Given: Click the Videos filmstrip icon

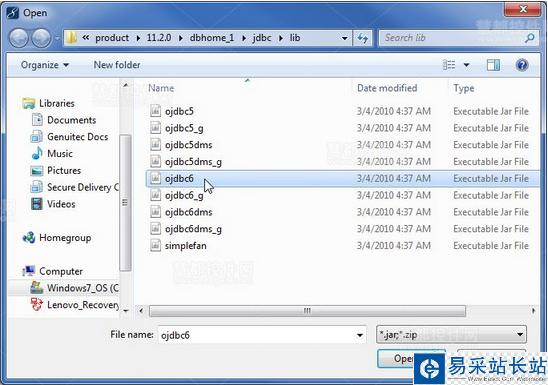Looking at the screenshot, I should click(37, 204).
